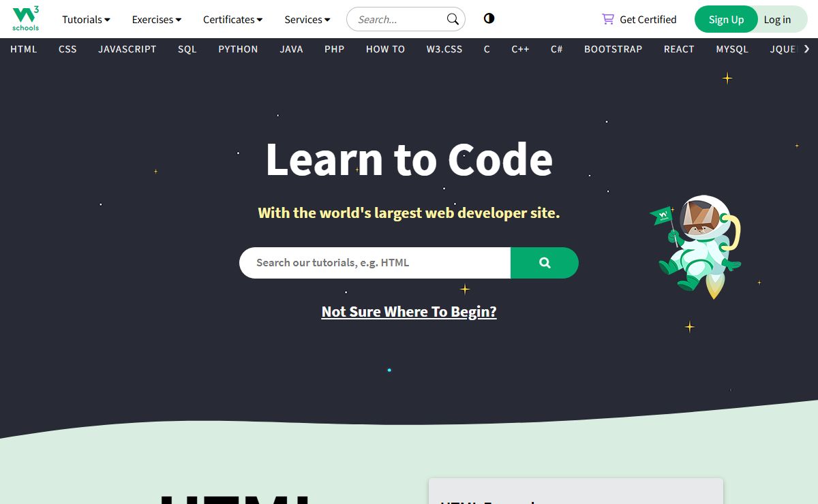
Task: Click the W3Schools logo
Action: pos(26,19)
